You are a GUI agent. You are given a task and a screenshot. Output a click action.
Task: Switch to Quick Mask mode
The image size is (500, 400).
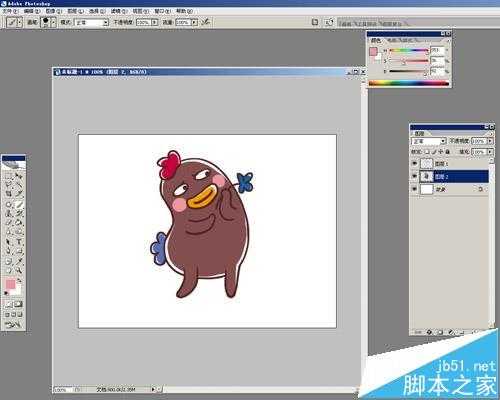point(18,305)
